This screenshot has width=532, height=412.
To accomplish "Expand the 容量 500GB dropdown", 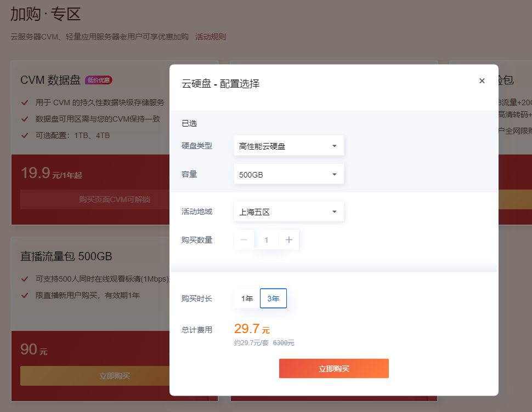I will click(288, 174).
